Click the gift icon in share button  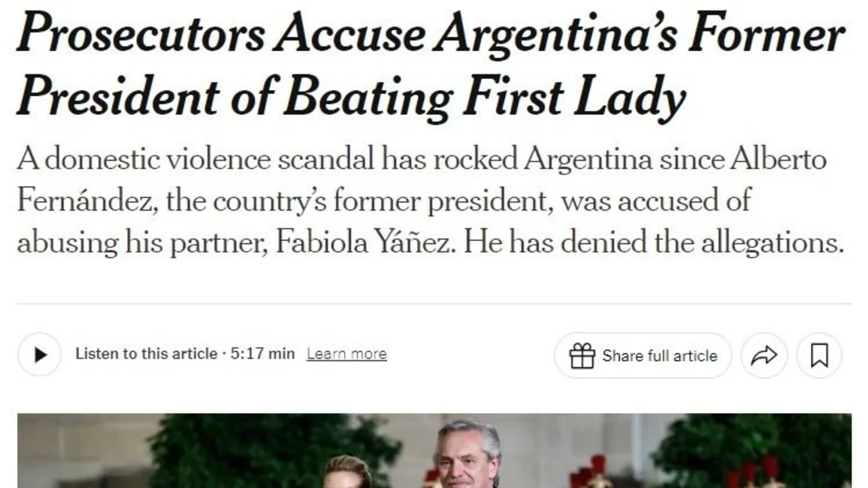(x=582, y=355)
